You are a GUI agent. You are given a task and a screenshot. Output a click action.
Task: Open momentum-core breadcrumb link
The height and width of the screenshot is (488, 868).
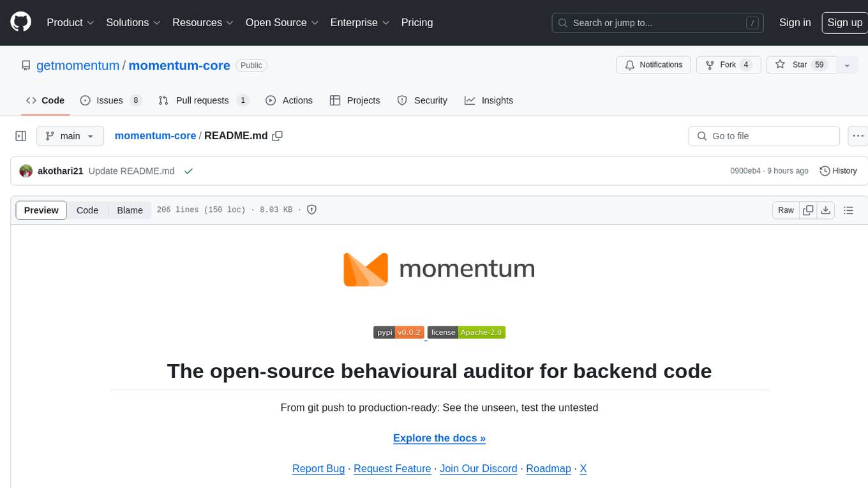(155, 135)
